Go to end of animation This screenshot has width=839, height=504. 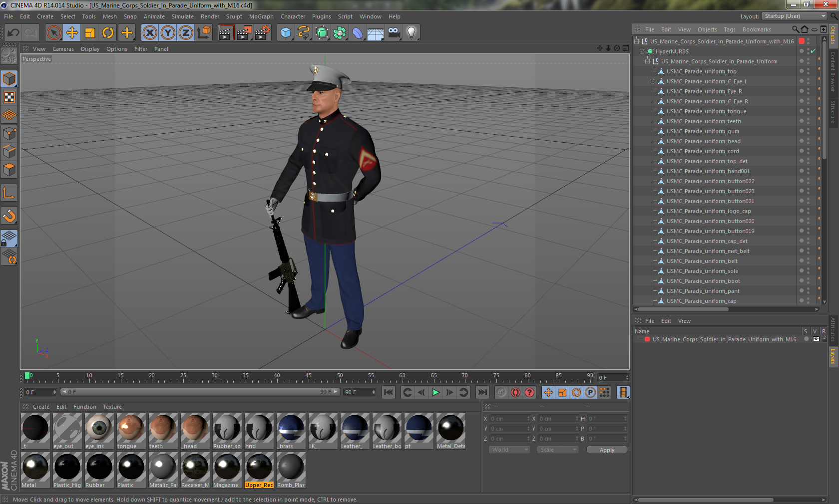click(482, 392)
